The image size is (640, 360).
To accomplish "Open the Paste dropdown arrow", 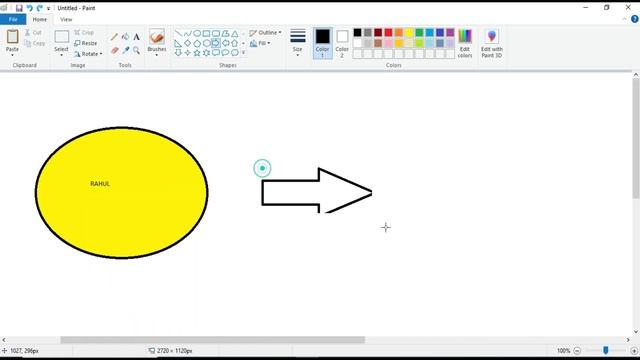I will [x=12, y=55].
